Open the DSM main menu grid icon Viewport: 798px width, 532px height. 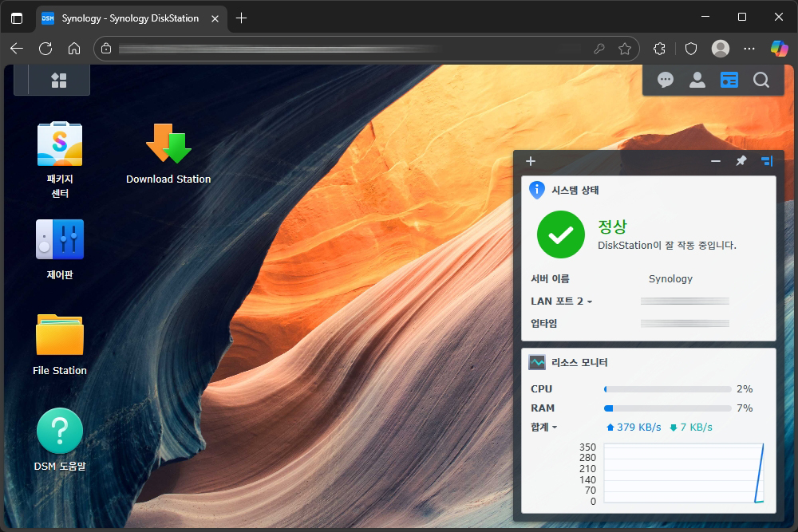click(x=59, y=80)
